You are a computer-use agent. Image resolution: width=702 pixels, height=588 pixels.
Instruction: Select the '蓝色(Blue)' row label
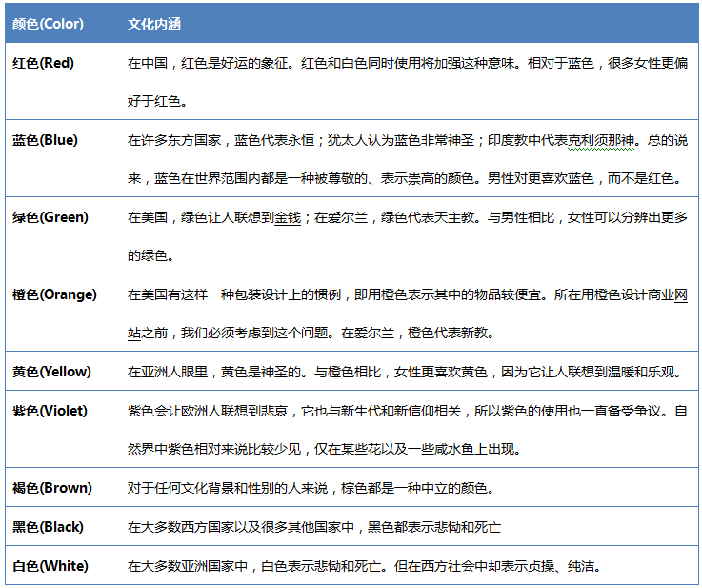45,140
